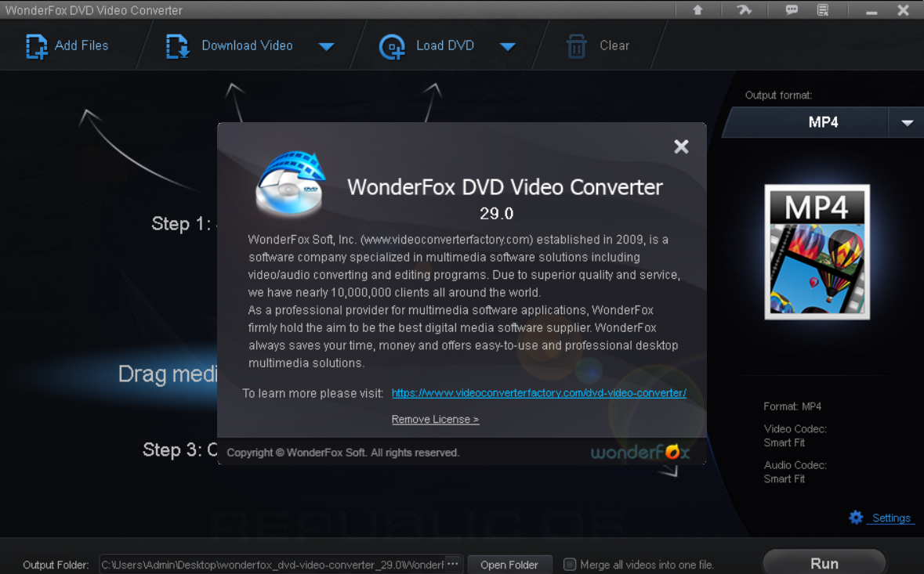Click the Load DVD disc icon
This screenshot has width=924, height=574.
[392, 47]
